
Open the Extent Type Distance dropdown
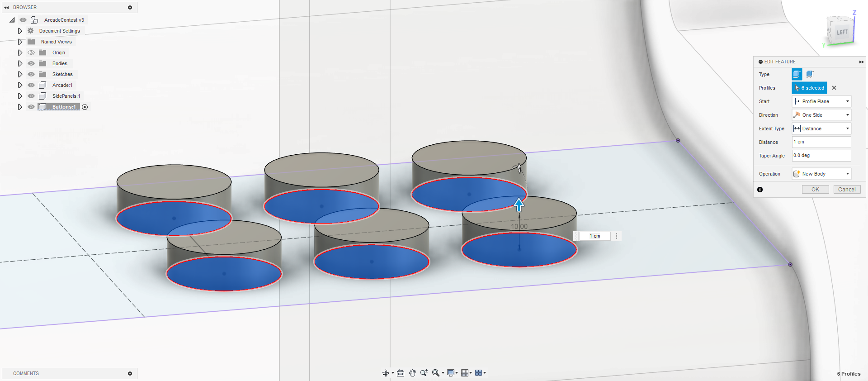click(821, 129)
